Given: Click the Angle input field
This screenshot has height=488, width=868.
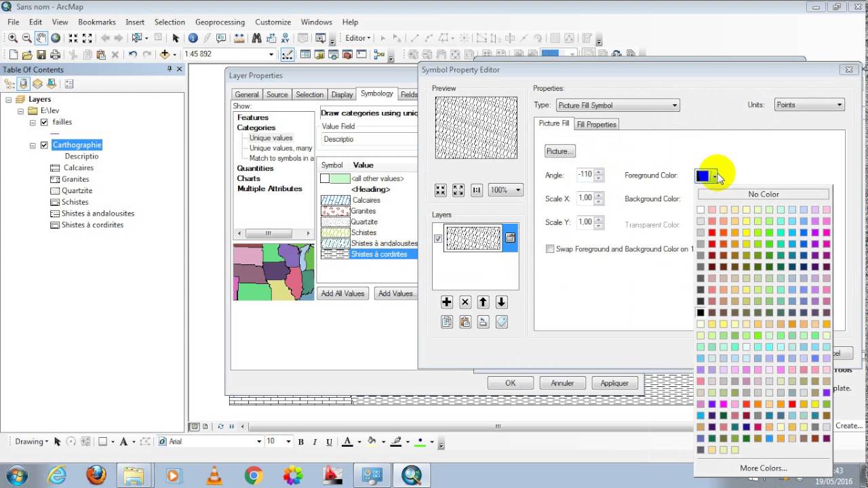Looking at the screenshot, I should [x=584, y=175].
